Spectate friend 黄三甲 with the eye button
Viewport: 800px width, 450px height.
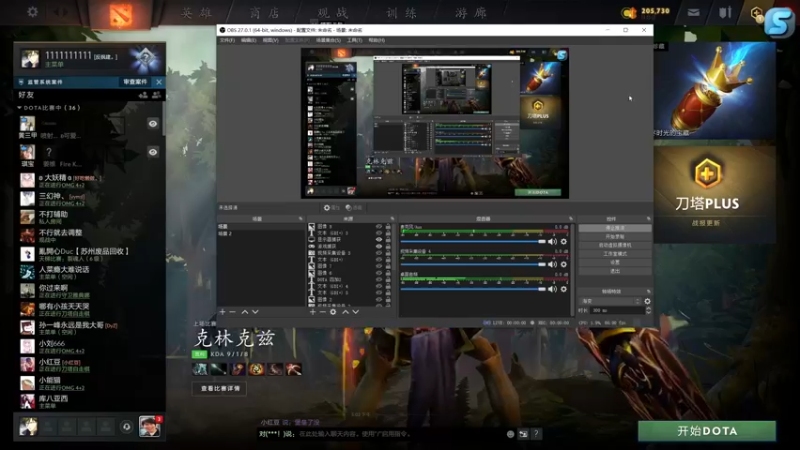pos(153,123)
